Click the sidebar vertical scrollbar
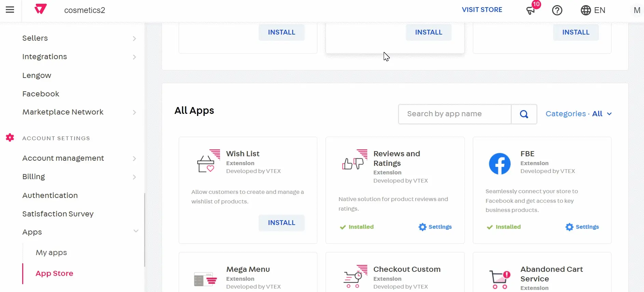Viewport: 644px width, 292px height. 145,230
